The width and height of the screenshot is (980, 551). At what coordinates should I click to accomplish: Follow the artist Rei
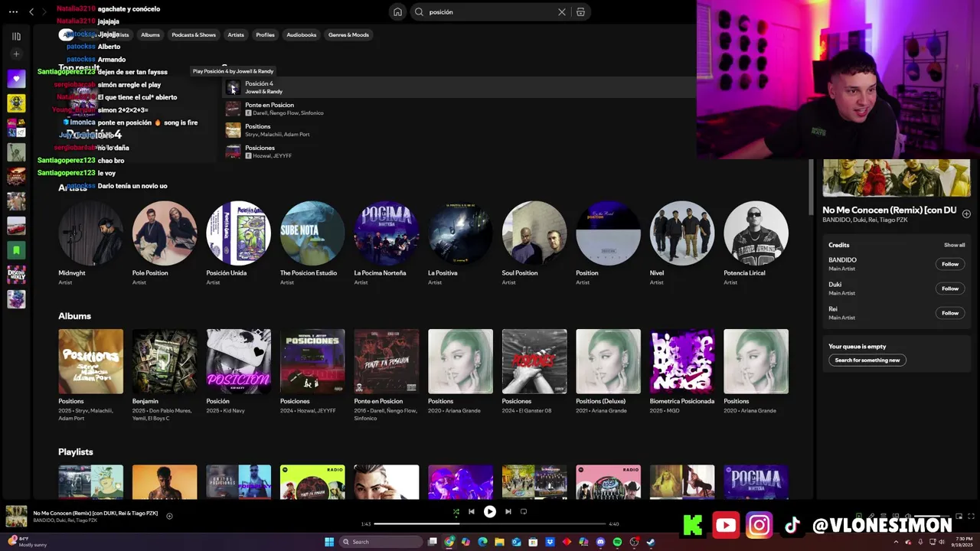950,313
